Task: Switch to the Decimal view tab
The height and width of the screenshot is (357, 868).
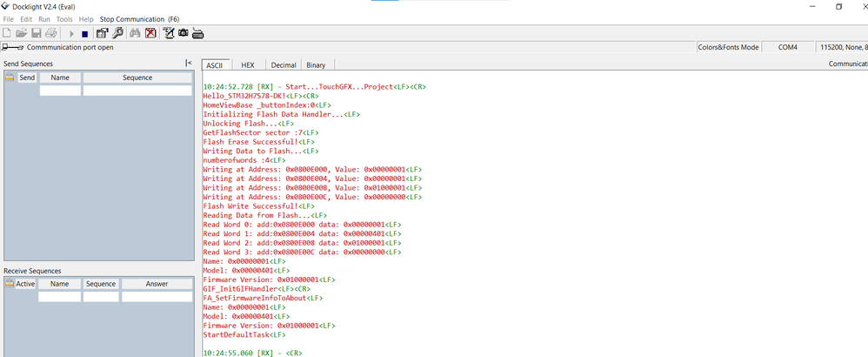Action: click(284, 64)
